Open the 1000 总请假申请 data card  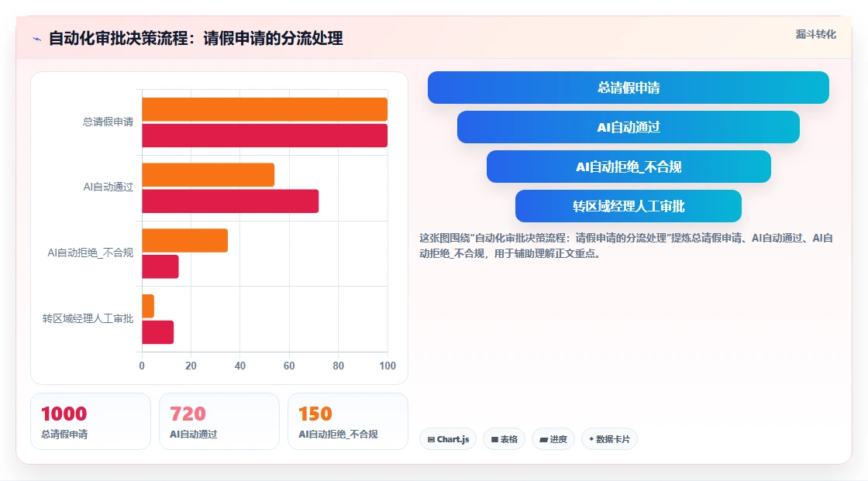(x=91, y=421)
